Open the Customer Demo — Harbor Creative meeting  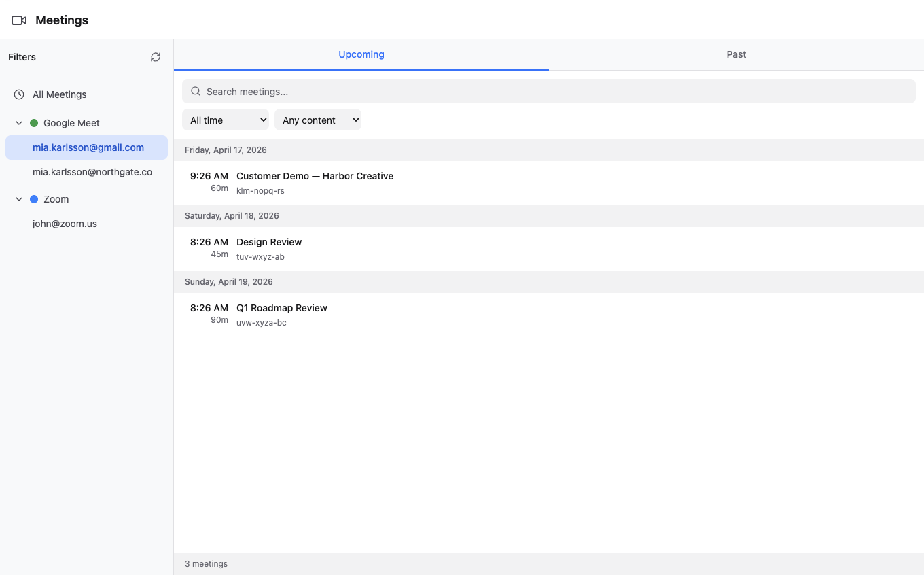tap(315, 176)
